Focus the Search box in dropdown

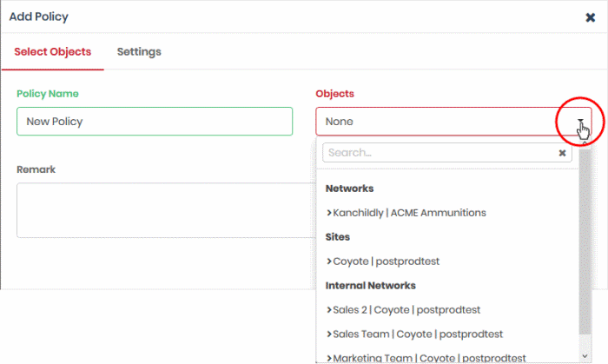[440, 152]
